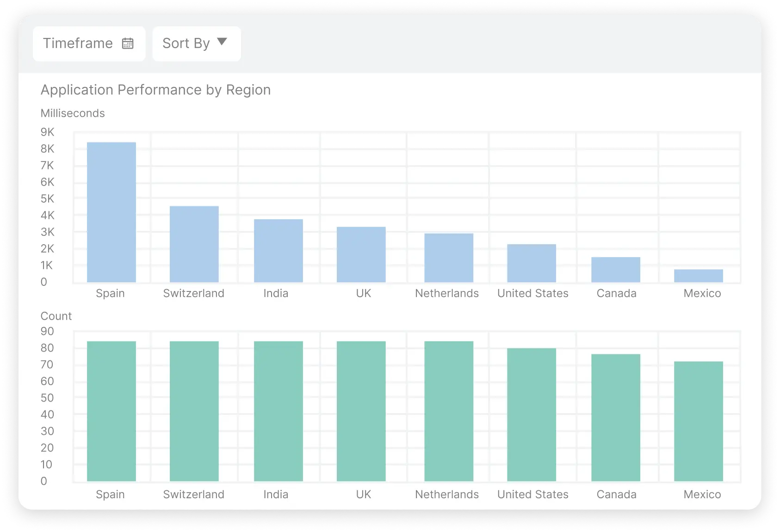The height and width of the screenshot is (532, 780).
Task: Select the Spain axis label
Action: (110, 293)
